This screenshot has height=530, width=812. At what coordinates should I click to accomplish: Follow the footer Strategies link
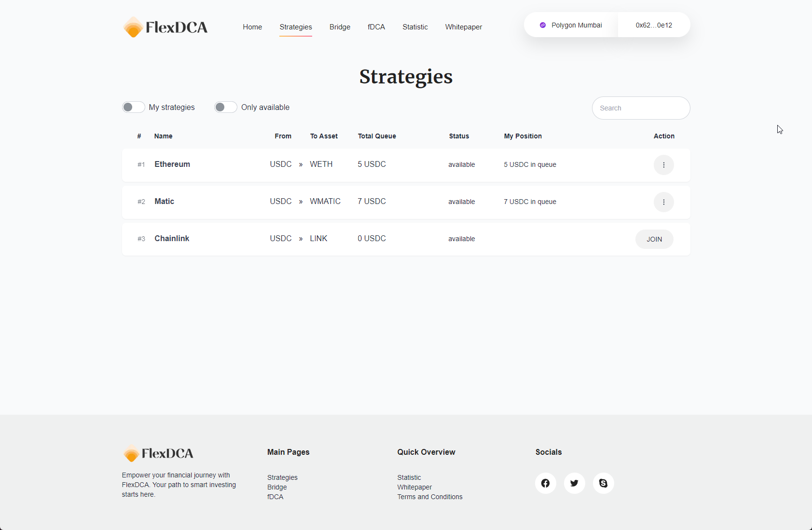(x=282, y=477)
